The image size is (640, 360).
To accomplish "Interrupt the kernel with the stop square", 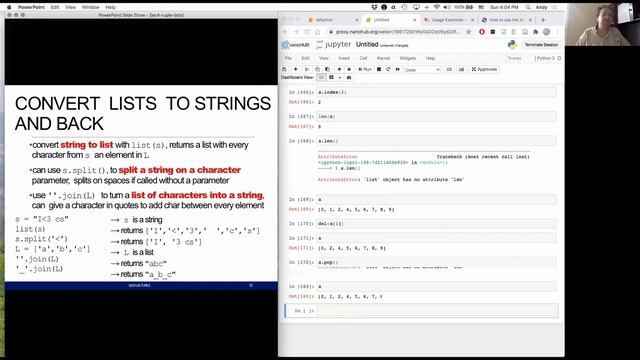I will (379, 69).
